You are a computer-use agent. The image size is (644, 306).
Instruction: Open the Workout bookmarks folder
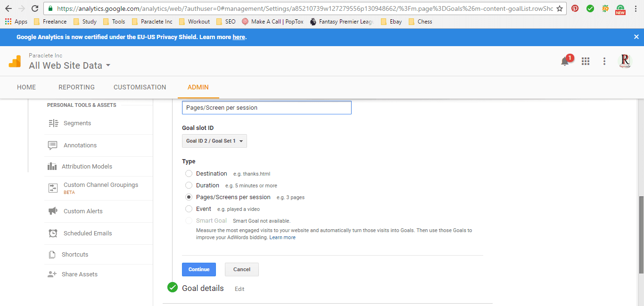(x=194, y=22)
